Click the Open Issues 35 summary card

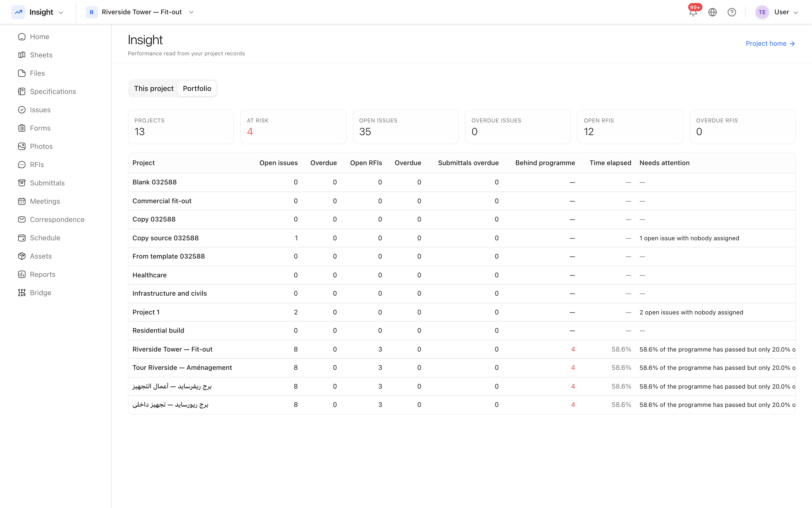click(405, 127)
